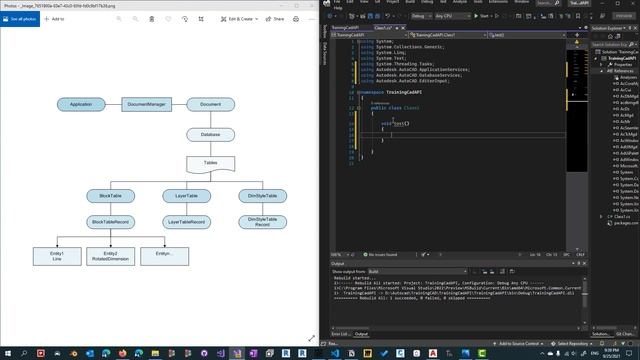640x360 pixels.
Task: Open Edit & Create dropdown
Action: point(239,19)
